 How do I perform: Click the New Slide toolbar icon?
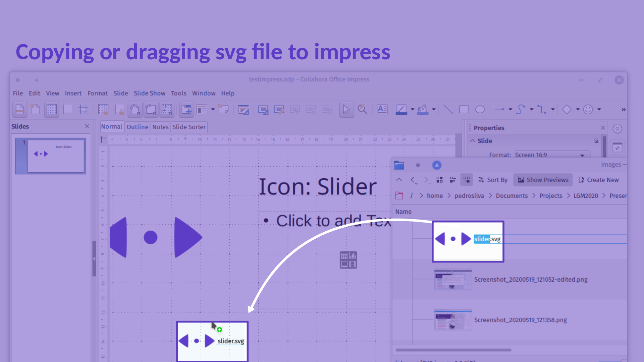point(186,110)
